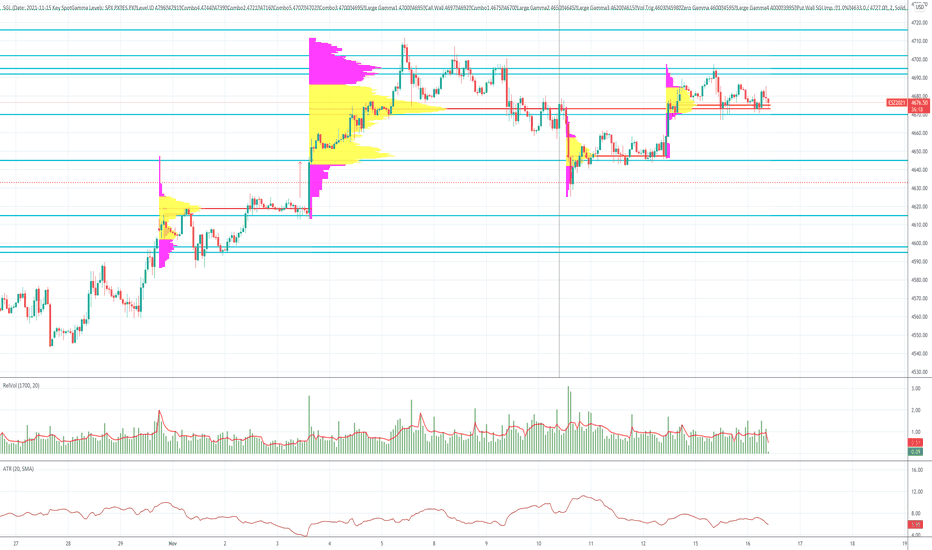Click the 12 date label on time axis
The width and height of the screenshot is (932, 550).
(x=643, y=543)
